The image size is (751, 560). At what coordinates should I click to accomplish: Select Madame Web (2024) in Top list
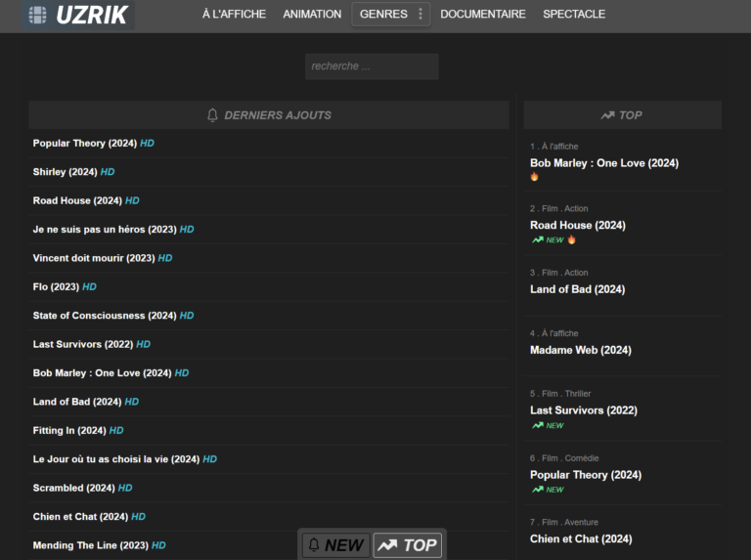[x=580, y=350]
